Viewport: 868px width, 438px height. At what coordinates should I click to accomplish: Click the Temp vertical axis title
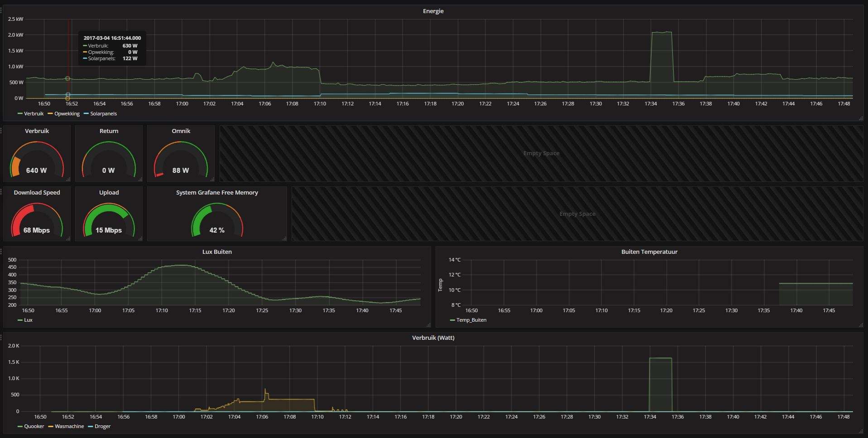(440, 285)
